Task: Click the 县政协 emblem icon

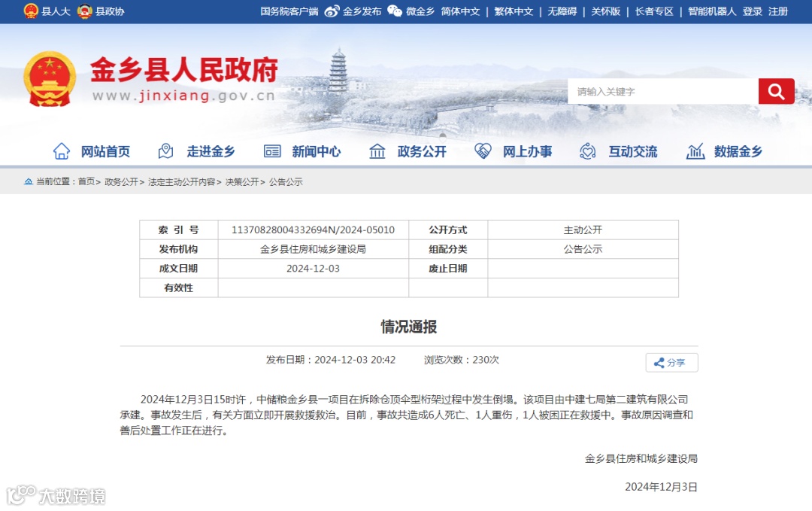Action: (x=84, y=11)
